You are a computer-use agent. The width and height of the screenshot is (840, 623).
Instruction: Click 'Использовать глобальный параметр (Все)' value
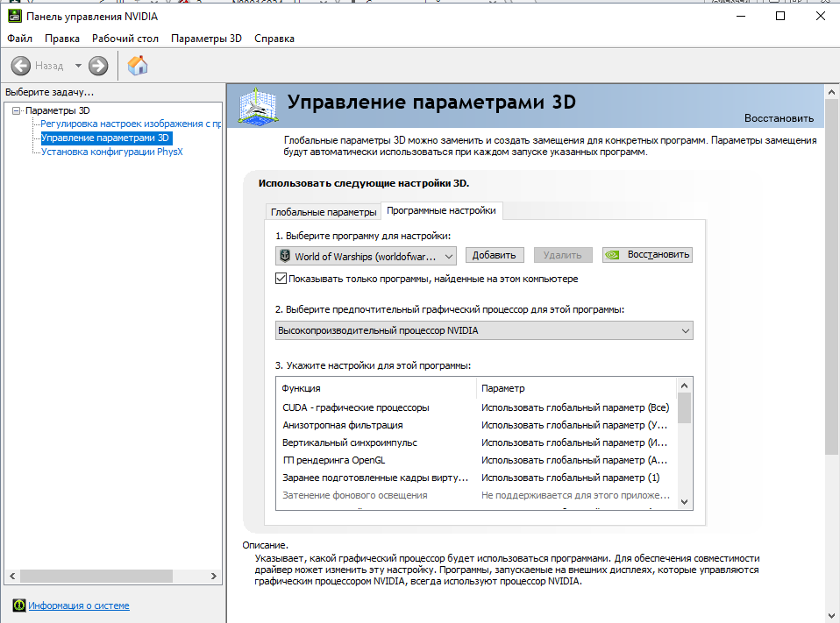pyautogui.click(x=575, y=407)
